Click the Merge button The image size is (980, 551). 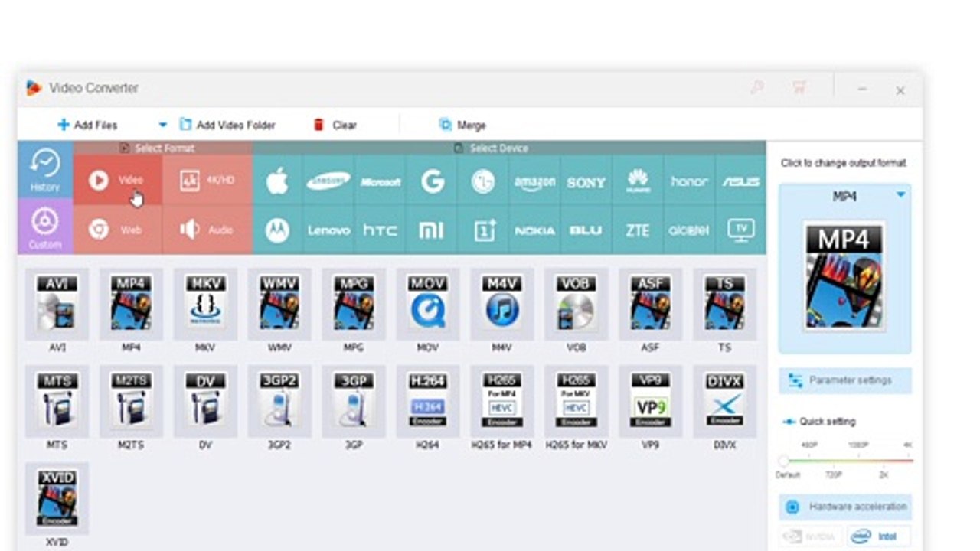point(462,125)
